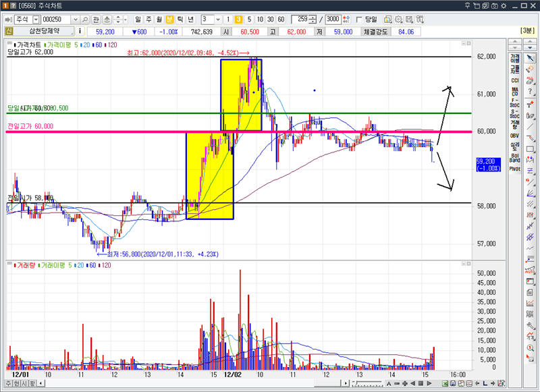
Task: Click the count refresh icon after 3000
Action: coord(346,20)
